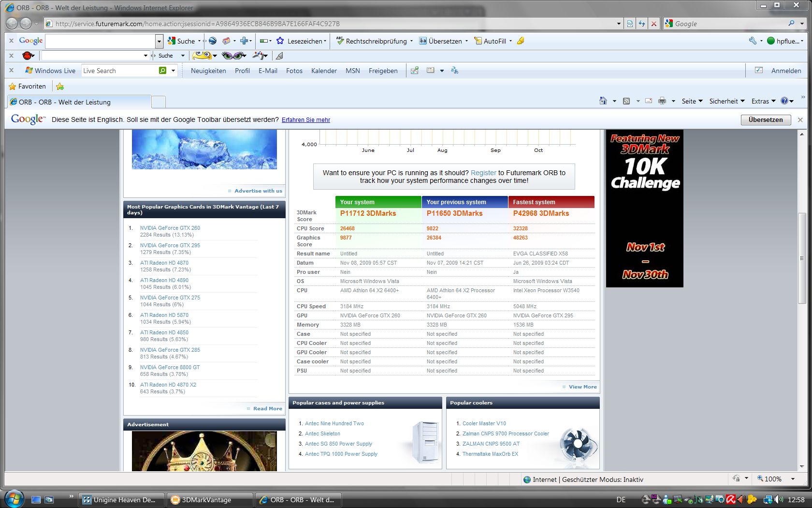The width and height of the screenshot is (812, 508).
Task: Open a new blank tab
Action: tap(159, 102)
